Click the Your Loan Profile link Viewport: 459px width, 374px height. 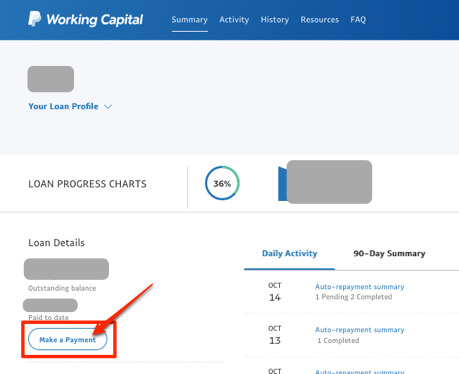[x=63, y=106]
